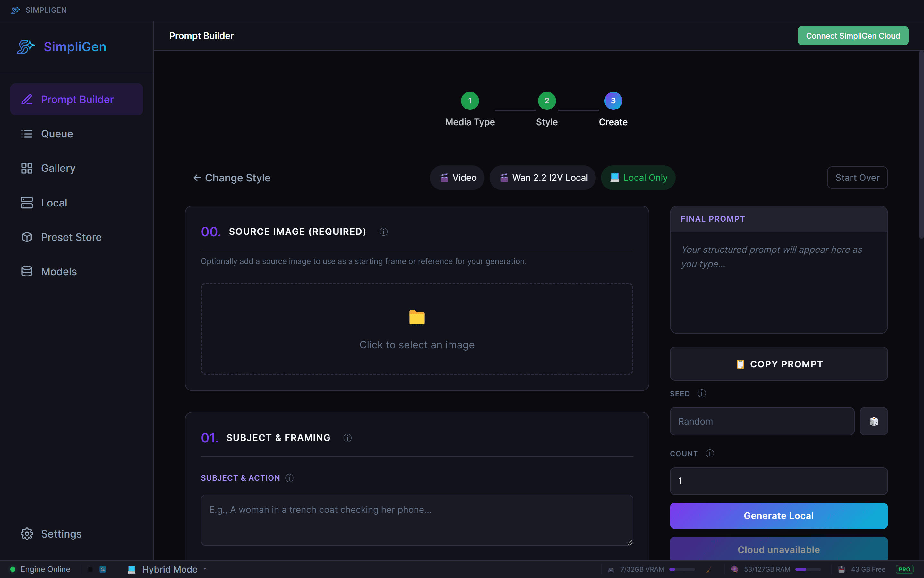Click the Prompt Builder page title
This screenshot has height=578, width=924.
tap(201, 36)
